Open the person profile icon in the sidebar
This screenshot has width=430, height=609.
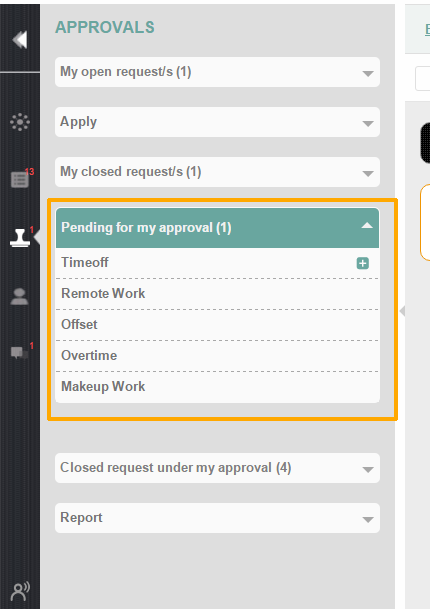tap(19, 297)
